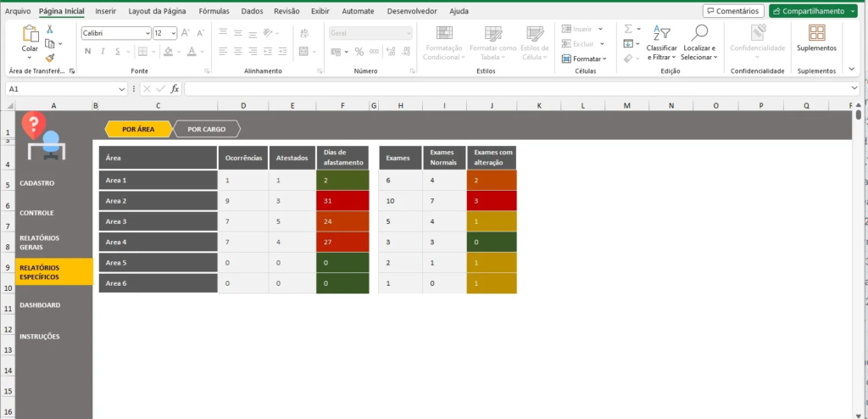Screen dimensions: 868x419
Task: Click the AutoSum sigma icon
Action: point(628,29)
